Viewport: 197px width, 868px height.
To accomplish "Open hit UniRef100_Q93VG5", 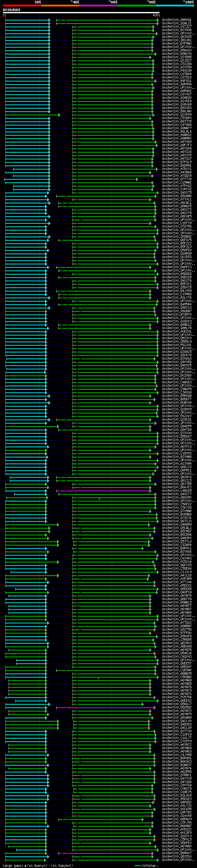I will coord(177,37).
